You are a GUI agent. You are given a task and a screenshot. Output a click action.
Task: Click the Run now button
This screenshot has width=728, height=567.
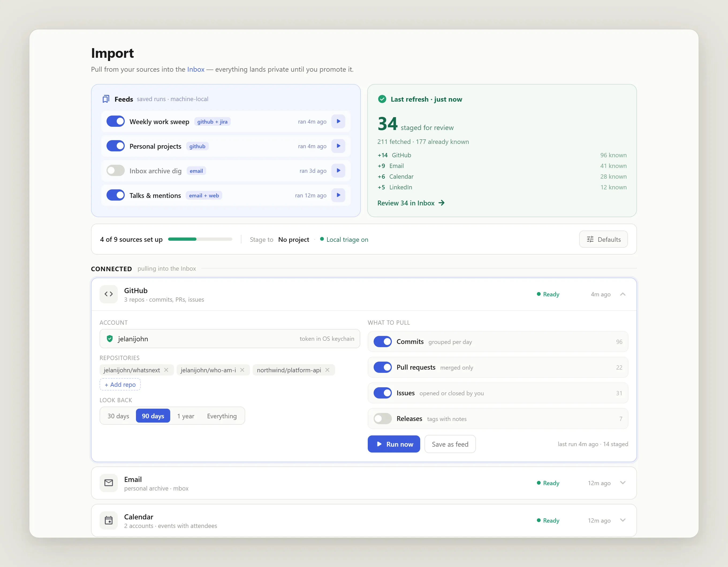coord(394,444)
